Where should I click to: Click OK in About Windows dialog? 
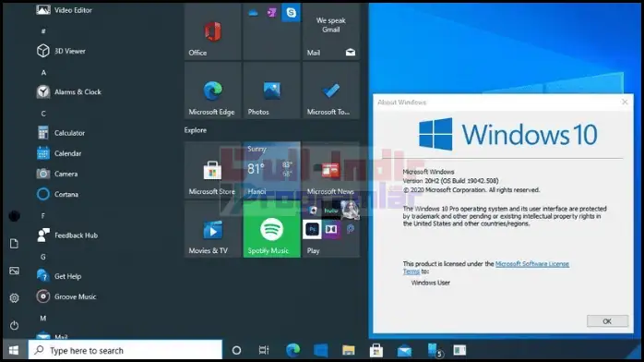(607, 321)
